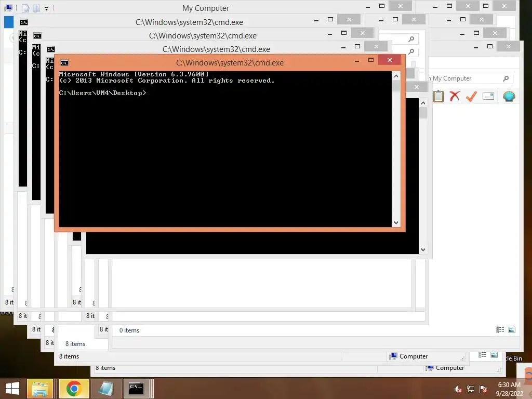Close the active orange cmd window
The width and height of the screenshot is (532, 399).
click(390, 60)
